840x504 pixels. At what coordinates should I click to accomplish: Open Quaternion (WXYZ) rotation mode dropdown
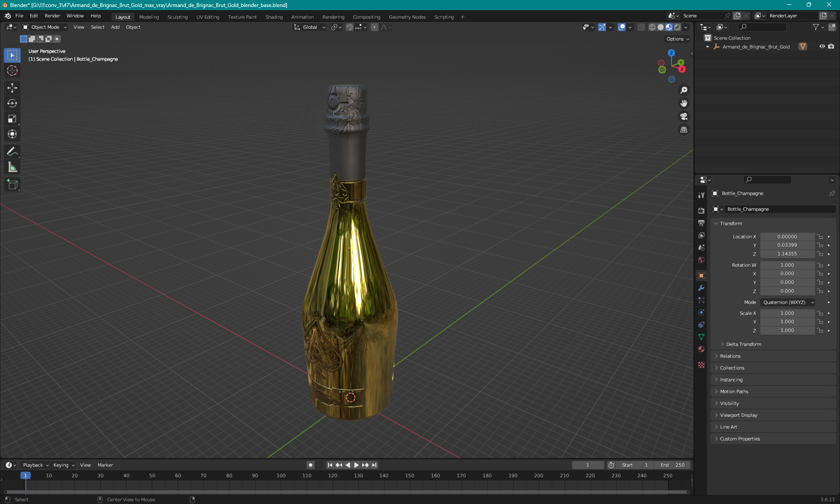[x=788, y=302]
